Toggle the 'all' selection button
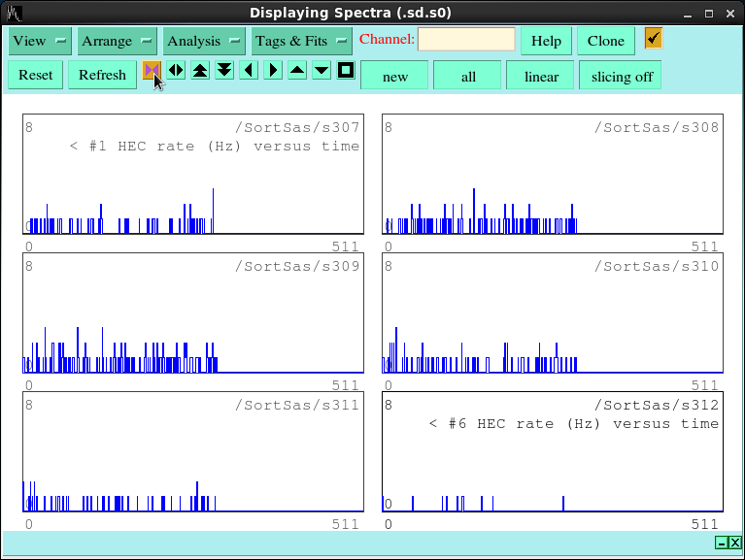Image resolution: width=745 pixels, height=560 pixels. tap(467, 76)
